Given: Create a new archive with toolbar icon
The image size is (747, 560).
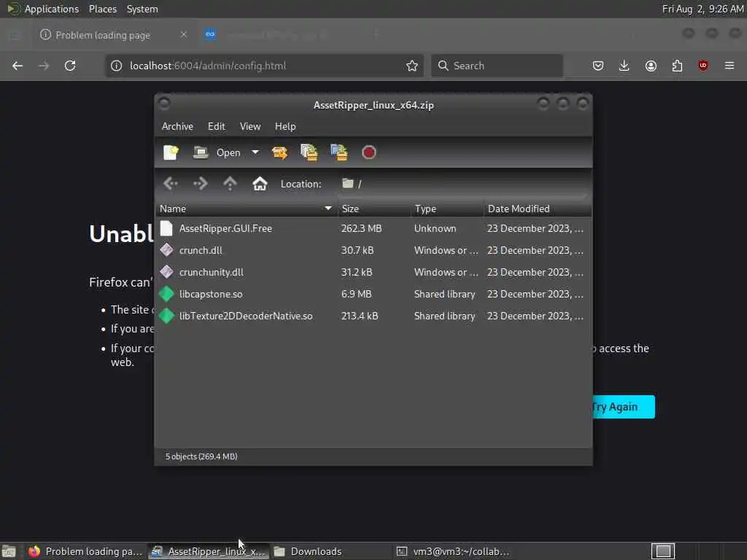Looking at the screenshot, I should point(171,152).
